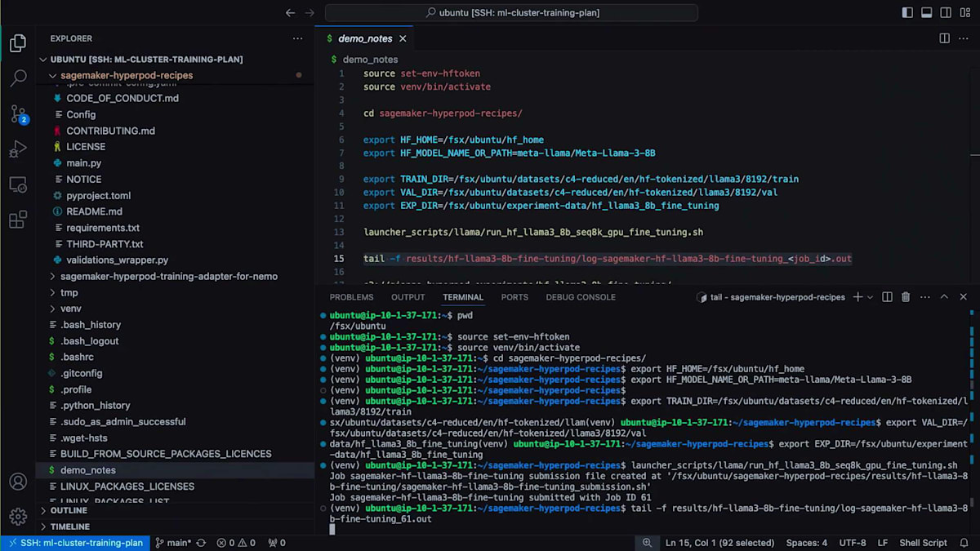Collapse the sagemaker-hyperpod-recipes folder
Viewport: 980px width, 551px height.
tap(127, 75)
